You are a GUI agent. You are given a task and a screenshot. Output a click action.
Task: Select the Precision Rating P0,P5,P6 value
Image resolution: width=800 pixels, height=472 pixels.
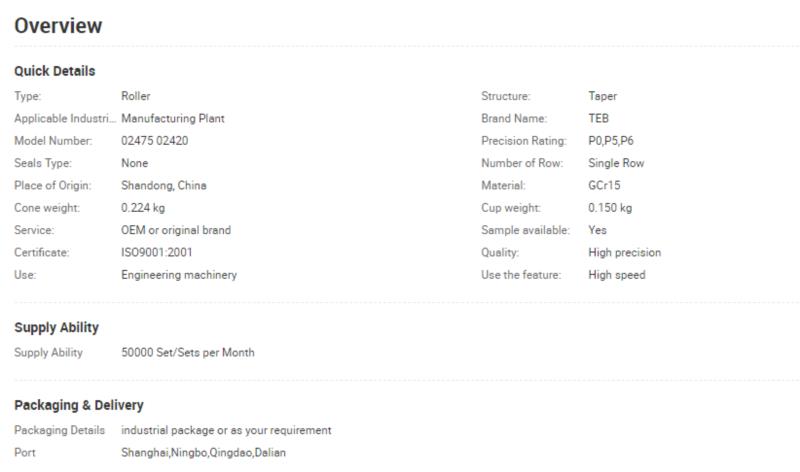[611, 141]
